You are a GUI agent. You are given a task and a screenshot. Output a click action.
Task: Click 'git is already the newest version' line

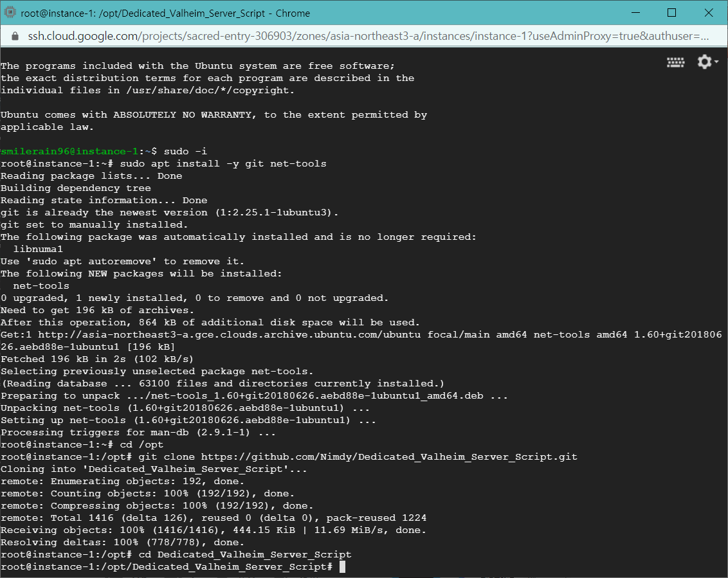pos(170,213)
